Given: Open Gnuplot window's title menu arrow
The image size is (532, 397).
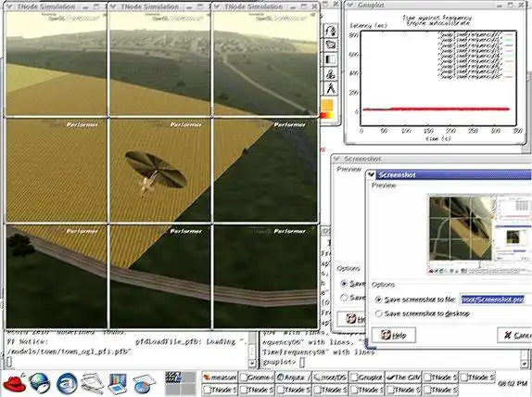Looking at the screenshot, I should click(x=349, y=5).
